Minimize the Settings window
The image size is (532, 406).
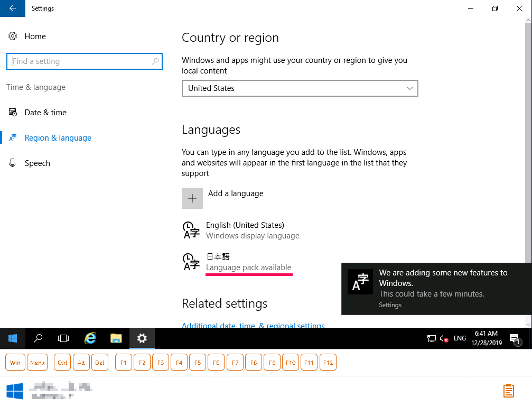coord(471,8)
